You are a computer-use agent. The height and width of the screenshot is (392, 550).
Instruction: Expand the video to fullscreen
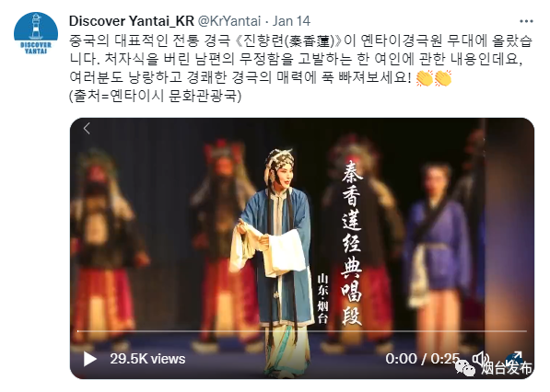click(514, 359)
